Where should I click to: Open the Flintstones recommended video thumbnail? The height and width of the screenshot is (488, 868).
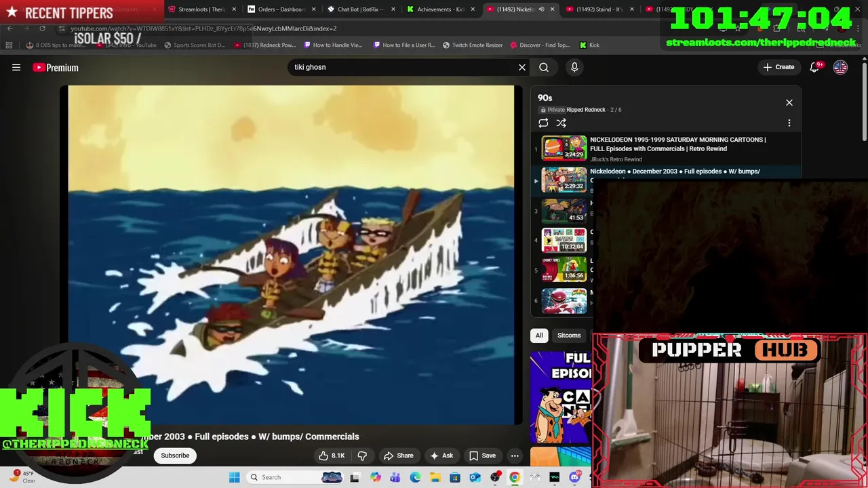[x=561, y=396]
